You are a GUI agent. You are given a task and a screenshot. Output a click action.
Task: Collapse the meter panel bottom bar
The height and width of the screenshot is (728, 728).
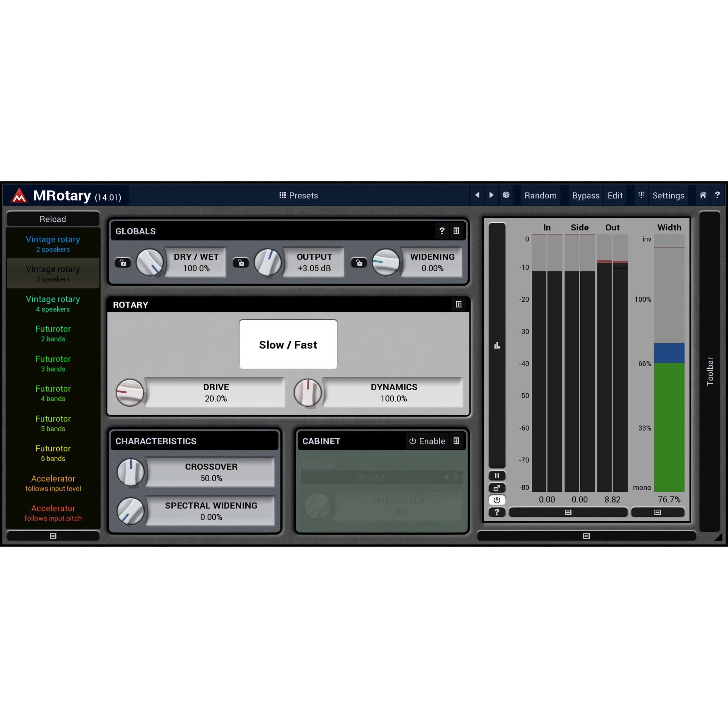[x=586, y=536]
